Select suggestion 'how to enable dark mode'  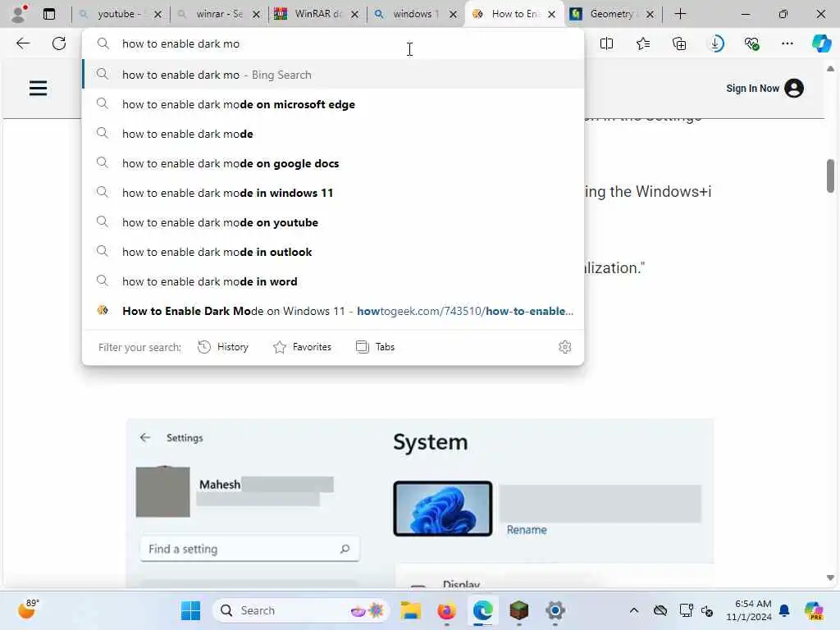(333, 134)
